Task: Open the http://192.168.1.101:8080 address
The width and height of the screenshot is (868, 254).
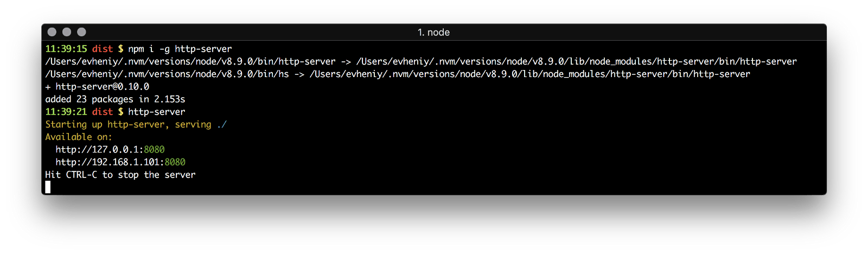Action: tap(120, 162)
